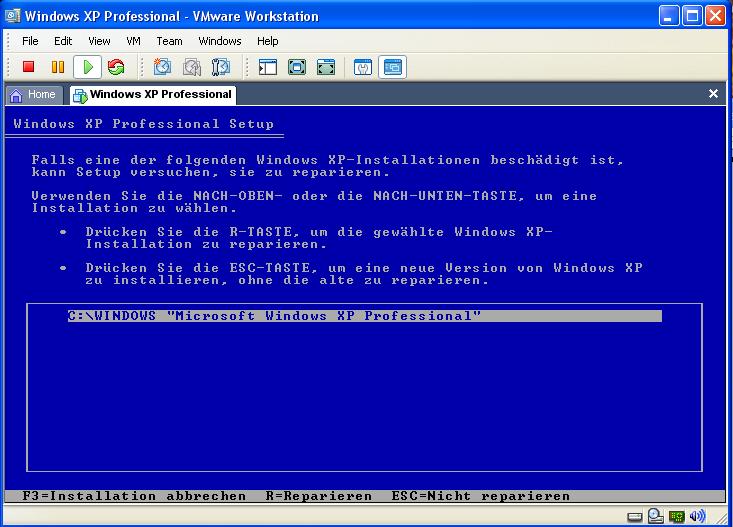Open the VM menu
This screenshot has width=733, height=527.
[133, 41]
